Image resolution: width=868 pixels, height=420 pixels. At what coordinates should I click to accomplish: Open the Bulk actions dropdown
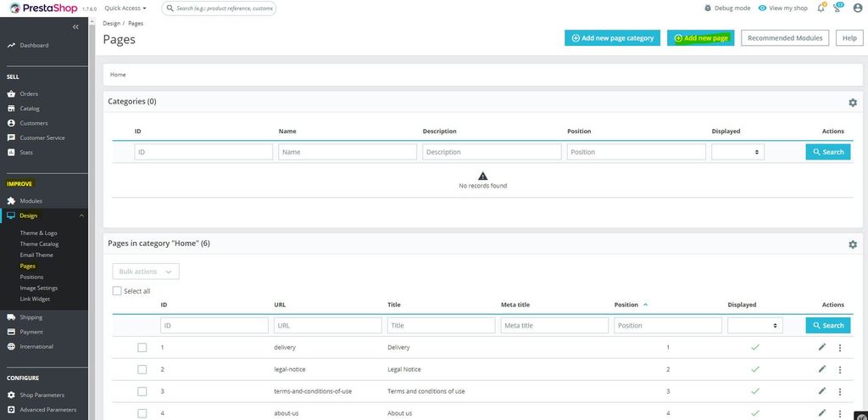[x=146, y=272]
